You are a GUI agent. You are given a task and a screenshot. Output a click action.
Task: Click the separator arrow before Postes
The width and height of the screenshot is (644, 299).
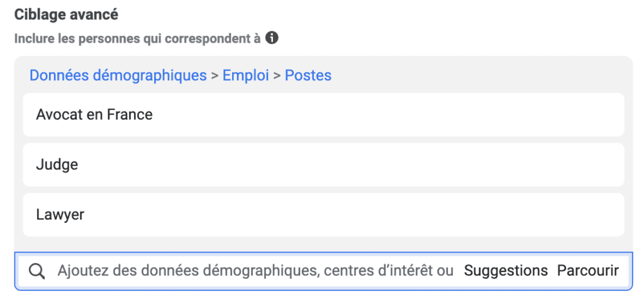(x=277, y=76)
